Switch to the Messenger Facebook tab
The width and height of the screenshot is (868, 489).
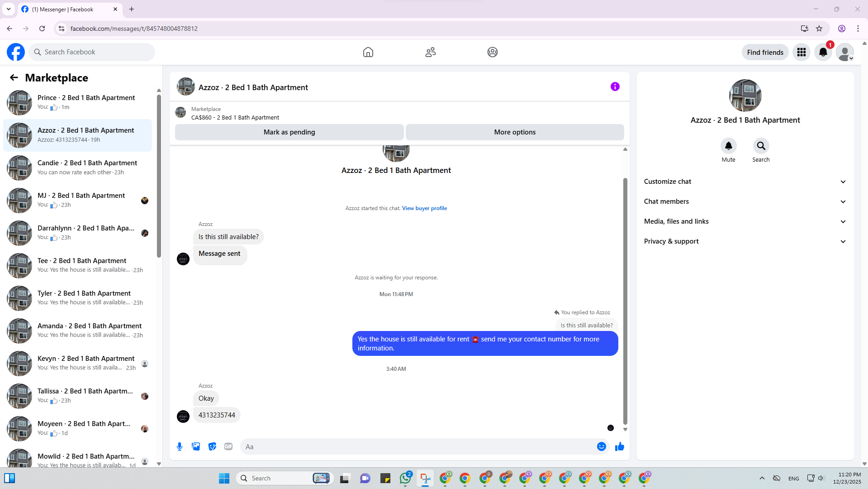click(70, 9)
